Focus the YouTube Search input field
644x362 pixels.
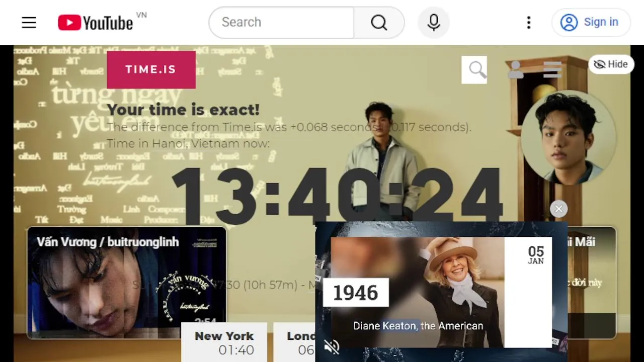pos(282,22)
